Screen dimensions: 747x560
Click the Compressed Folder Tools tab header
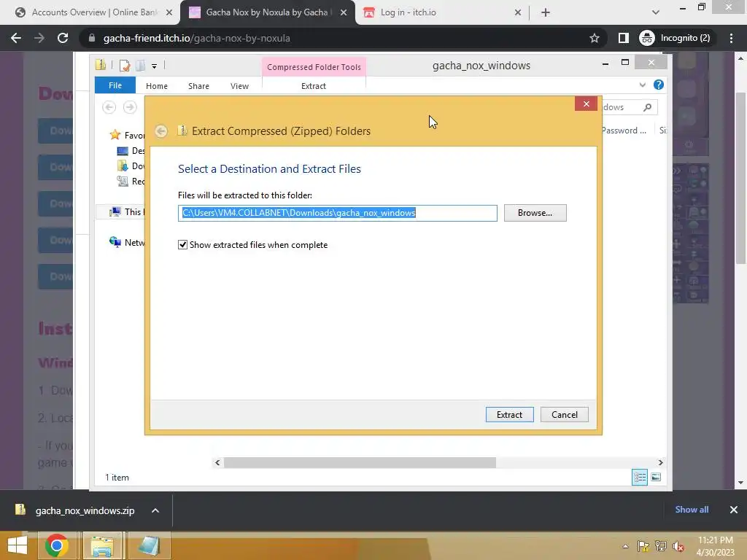(x=314, y=67)
